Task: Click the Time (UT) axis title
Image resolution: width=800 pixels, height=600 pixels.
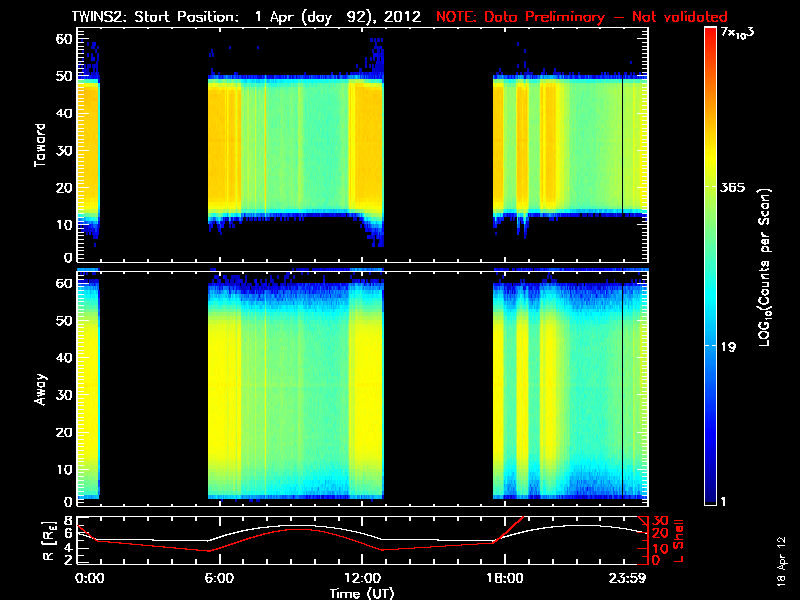Action: tap(362, 593)
